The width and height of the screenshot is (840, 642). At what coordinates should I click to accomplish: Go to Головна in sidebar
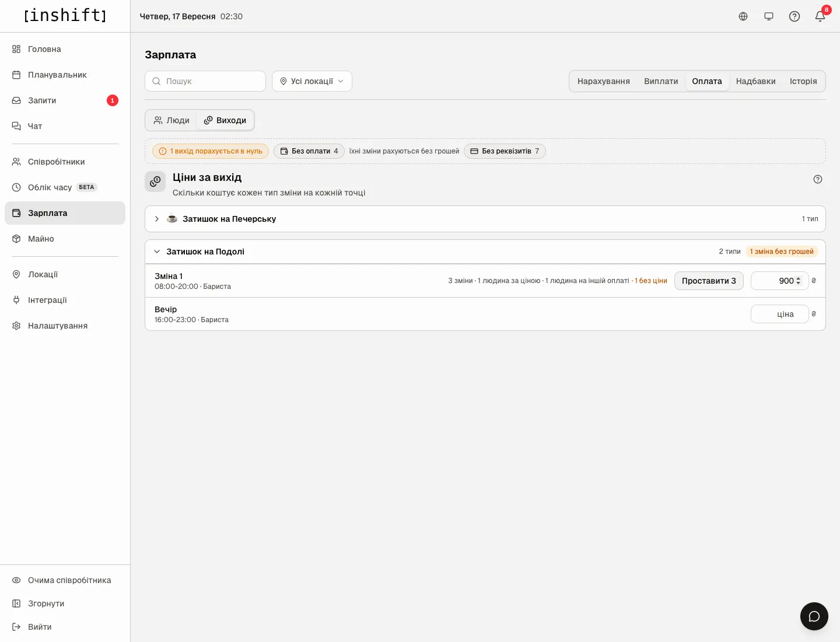pos(65,49)
